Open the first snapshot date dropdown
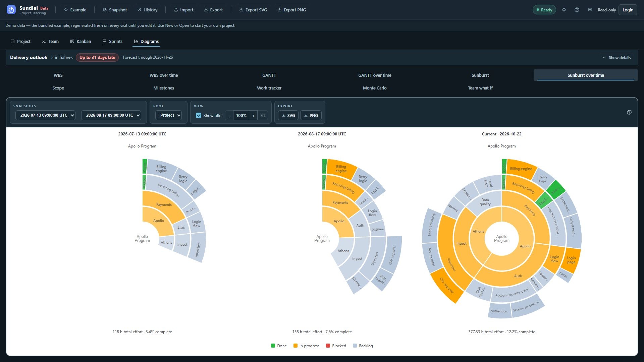644x362 pixels. [x=45, y=115]
